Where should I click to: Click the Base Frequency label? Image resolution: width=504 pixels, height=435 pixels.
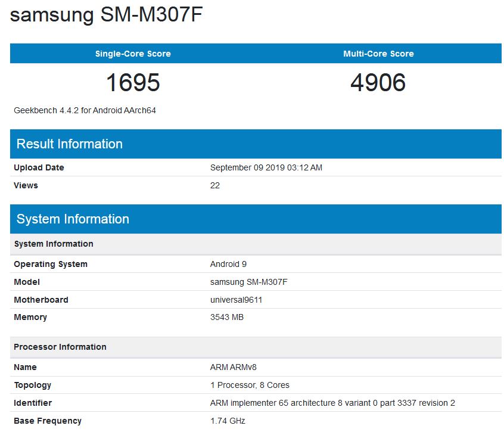point(48,421)
